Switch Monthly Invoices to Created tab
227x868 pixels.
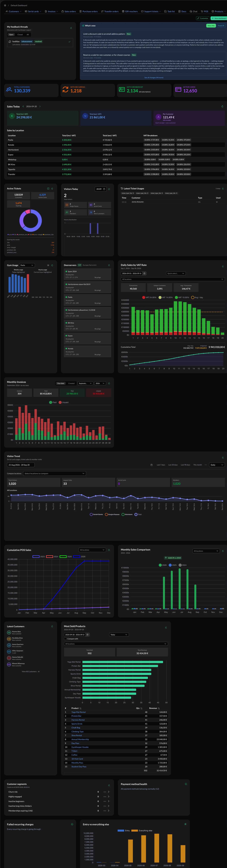click(72, 383)
